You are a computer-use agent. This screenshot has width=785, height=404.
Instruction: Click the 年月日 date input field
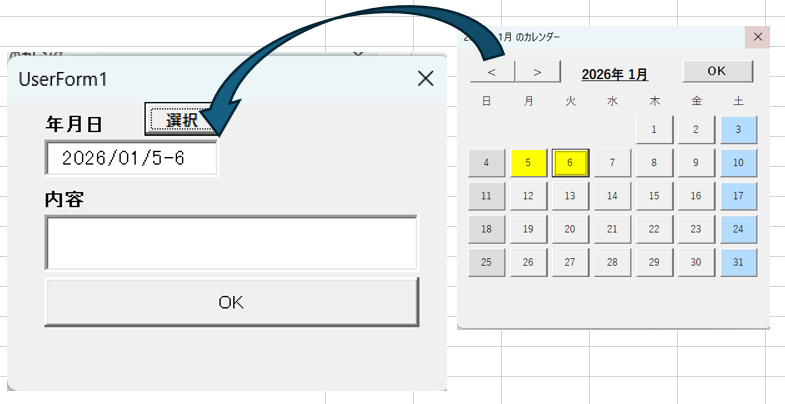click(x=131, y=158)
